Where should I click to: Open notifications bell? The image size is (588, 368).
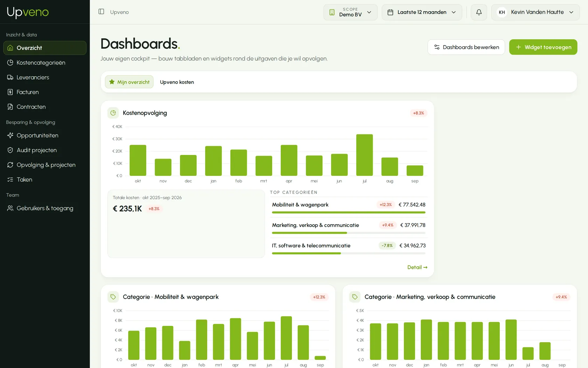click(x=479, y=12)
